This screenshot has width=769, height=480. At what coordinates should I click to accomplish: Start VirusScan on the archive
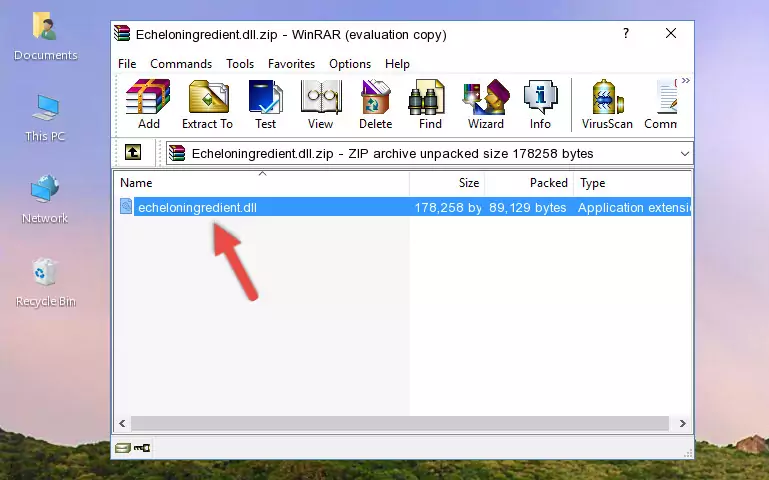point(607,104)
